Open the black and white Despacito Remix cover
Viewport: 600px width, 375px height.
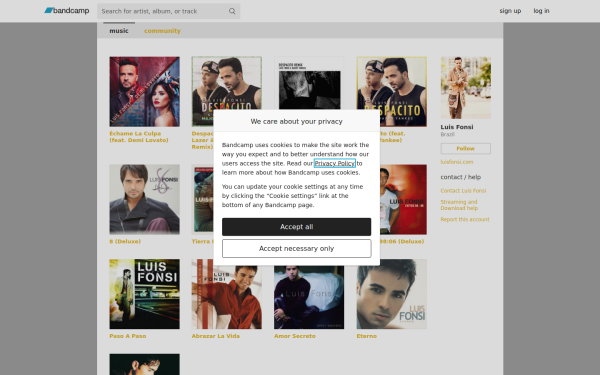(x=309, y=83)
